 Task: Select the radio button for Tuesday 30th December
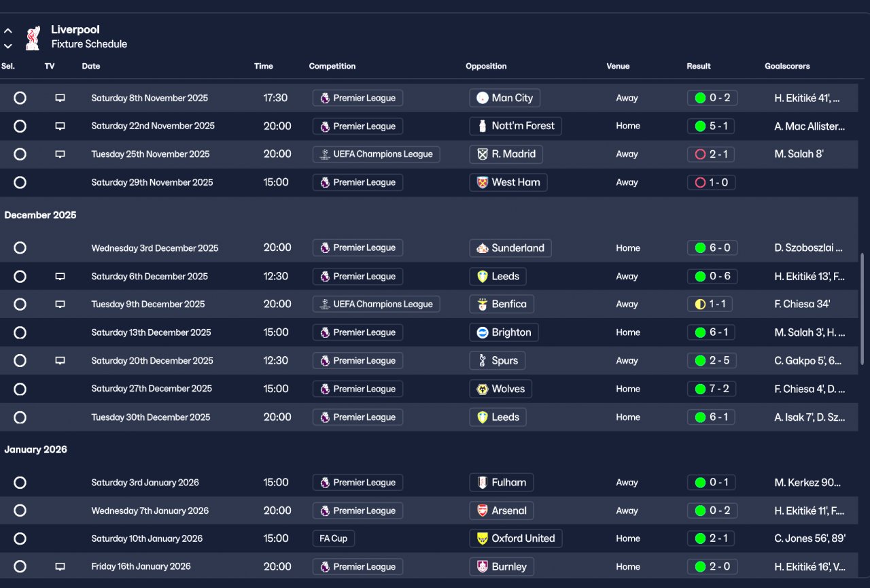point(20,417)
